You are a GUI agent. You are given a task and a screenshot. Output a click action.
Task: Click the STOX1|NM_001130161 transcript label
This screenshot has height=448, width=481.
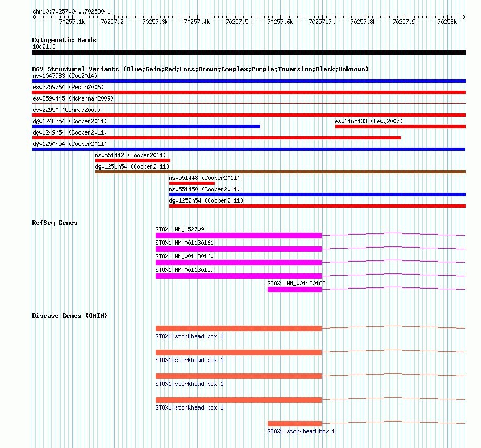point(184,243)
